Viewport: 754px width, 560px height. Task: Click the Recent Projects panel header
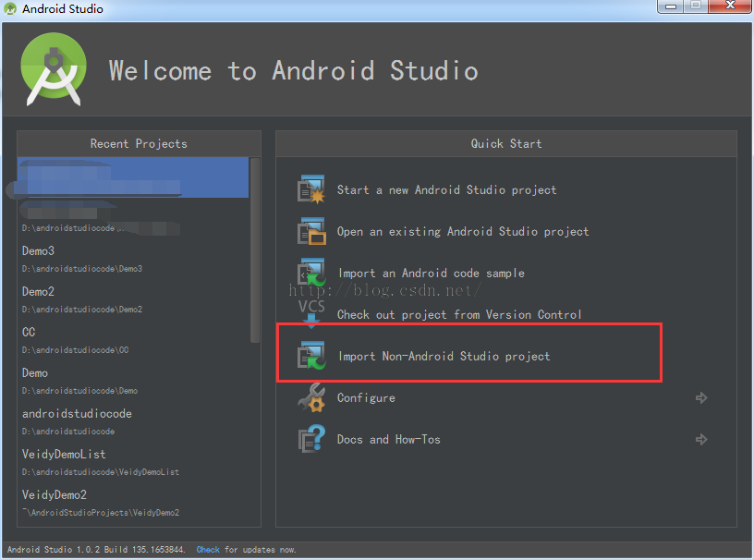tap(139, 143)
